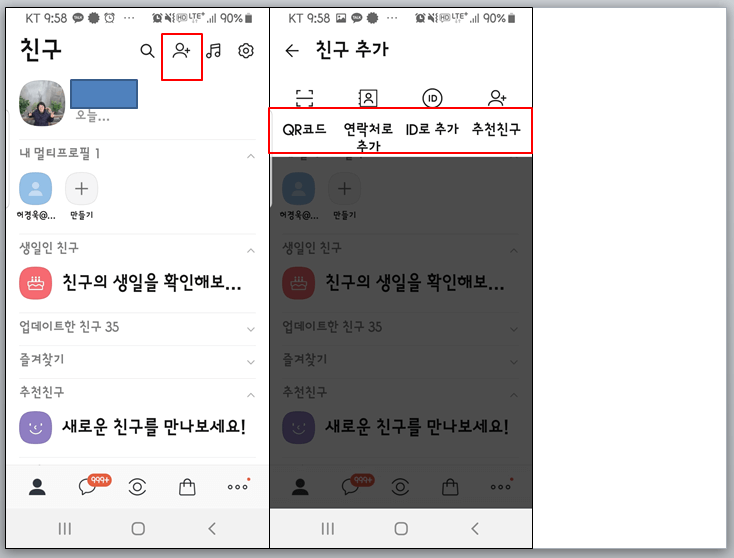Viewport: 734px width, 558px height.
Task: Open 허경욱@ multi-profile avatar in left screen
Action: 36,189
